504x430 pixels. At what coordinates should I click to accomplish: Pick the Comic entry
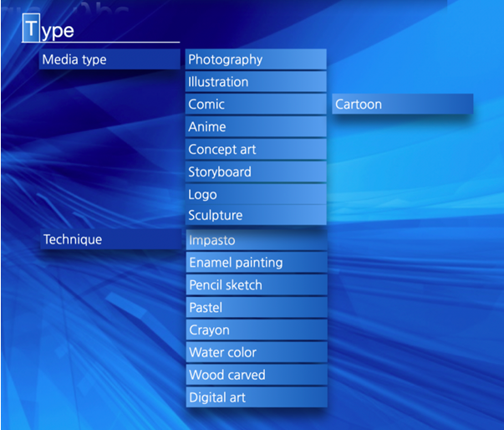pos(256,105)
